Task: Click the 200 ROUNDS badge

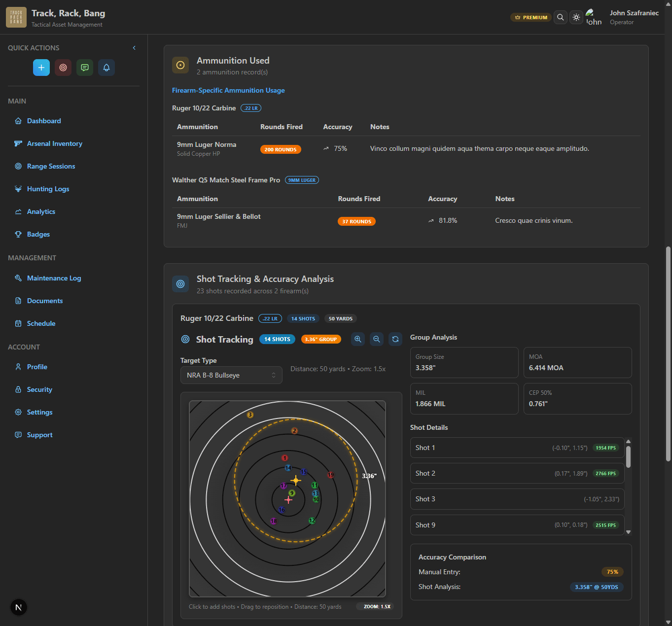Action: [x=281, y=149]
